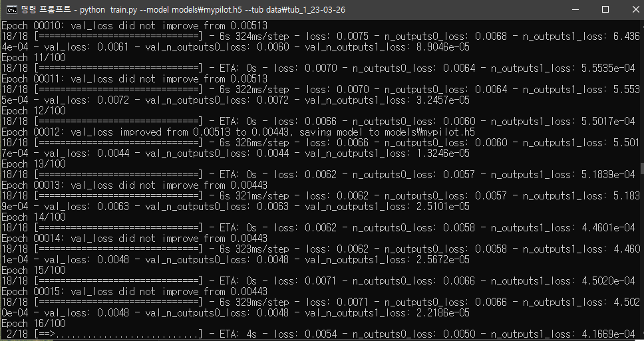The width and height of the screenshot is (644, 341).
Task: Click the value 'val_n_outputs1_loss: 3.2457e-05'
Action: tap(387, 100)
